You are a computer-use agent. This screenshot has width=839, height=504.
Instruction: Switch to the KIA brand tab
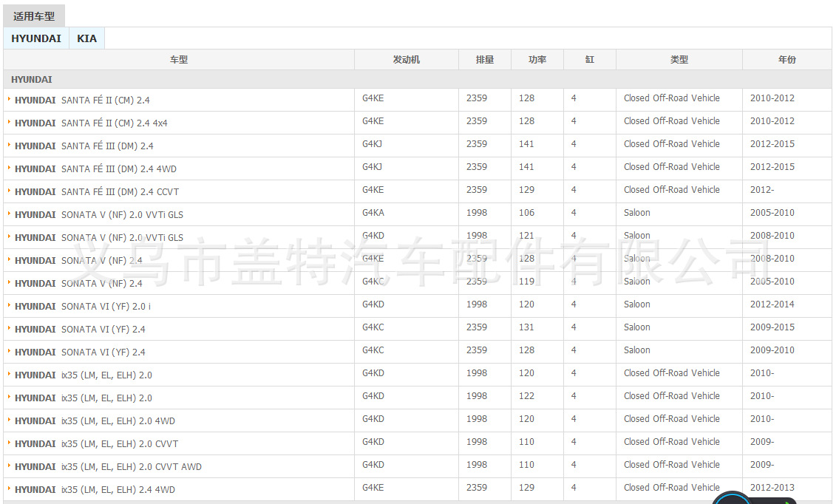pyautogui.click(x=86, y=38)
